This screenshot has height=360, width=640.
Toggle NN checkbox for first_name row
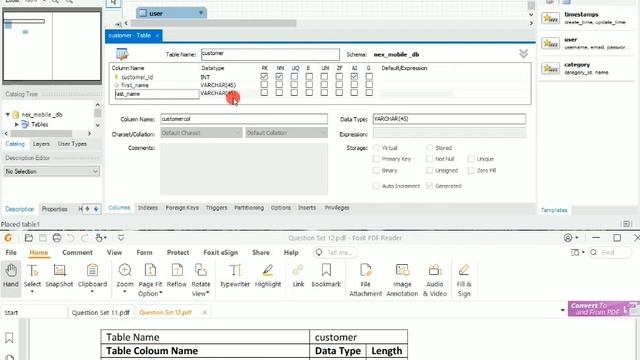pyautogui.click(x=279, y=84)
